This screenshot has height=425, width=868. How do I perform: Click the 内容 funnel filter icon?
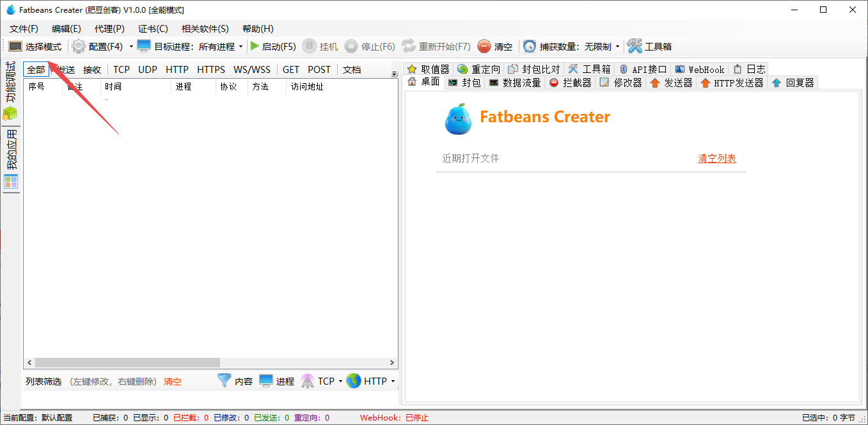[x=224, y=381]
